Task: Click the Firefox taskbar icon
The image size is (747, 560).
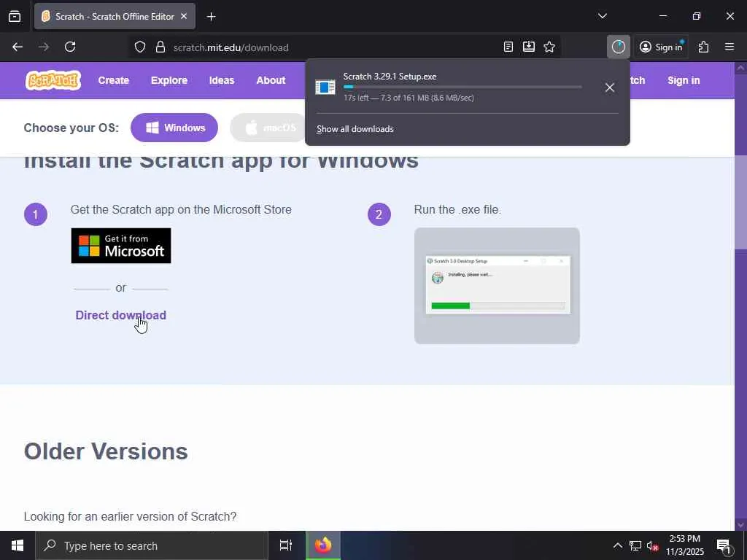Action: 323,545
